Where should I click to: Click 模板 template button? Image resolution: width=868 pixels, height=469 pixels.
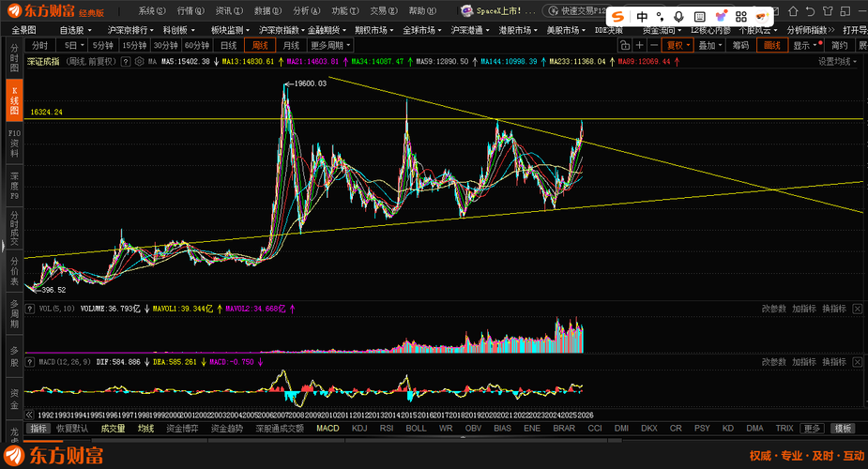click(843, 429)
